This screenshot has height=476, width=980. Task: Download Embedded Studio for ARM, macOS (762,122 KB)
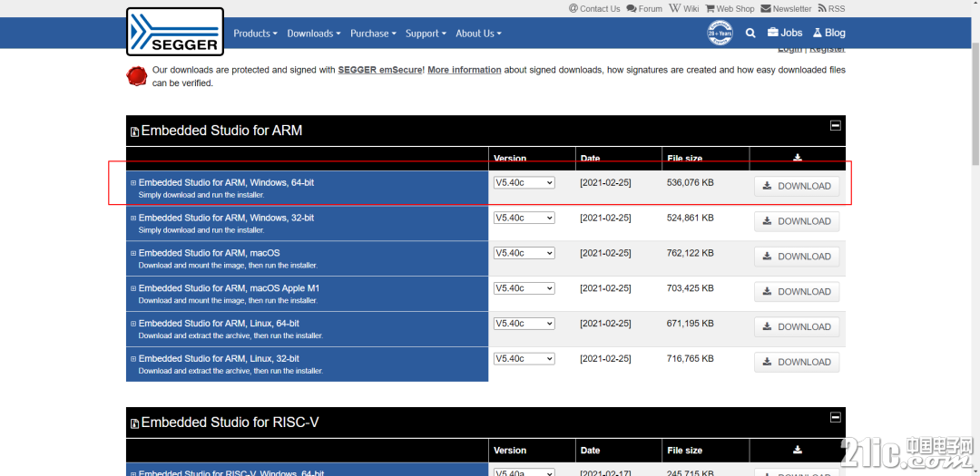click(797, 256)
